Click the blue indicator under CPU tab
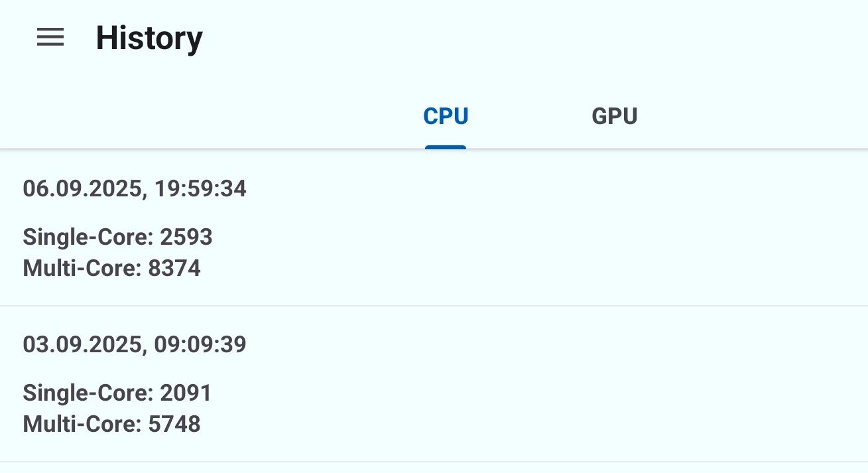 point(446,147)
